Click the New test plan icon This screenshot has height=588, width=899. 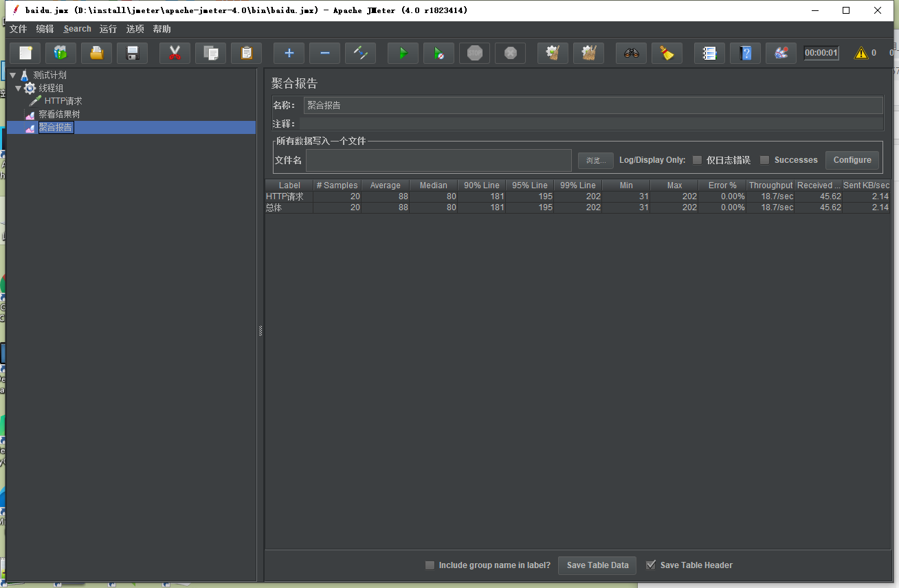coord(25,53)
